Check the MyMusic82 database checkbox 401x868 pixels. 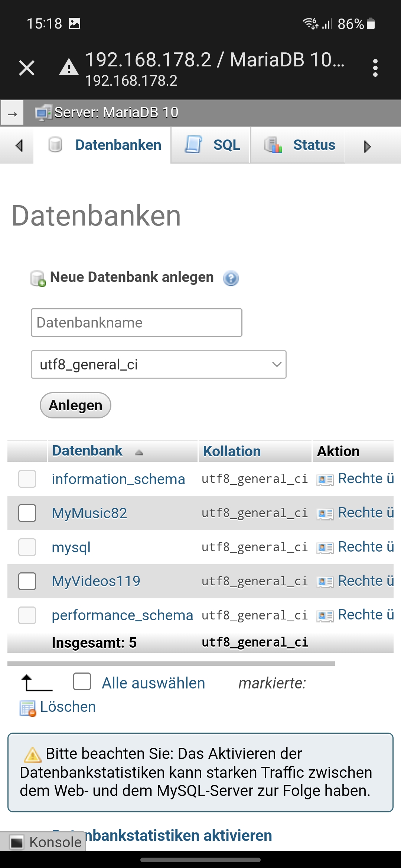pos(27,513)
